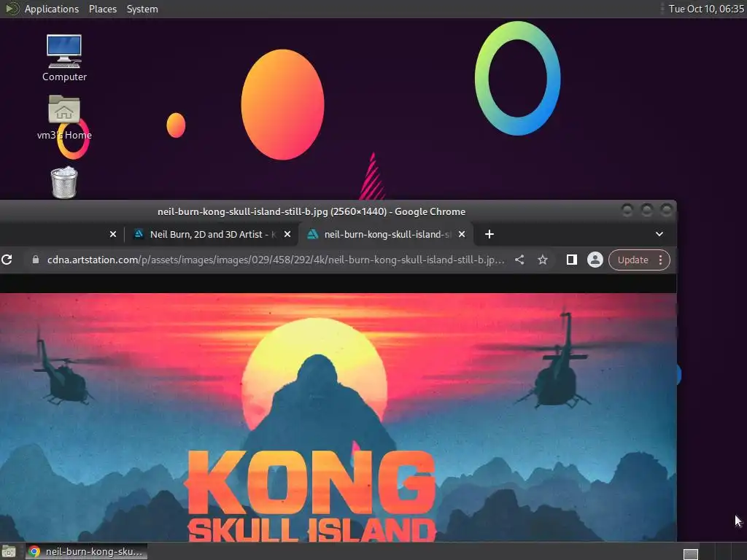Image resolution: width=747 pixels, height=560 pixels.
Task: Close the neil-burn-kong-skull-island tab
Action: point(462,234)
